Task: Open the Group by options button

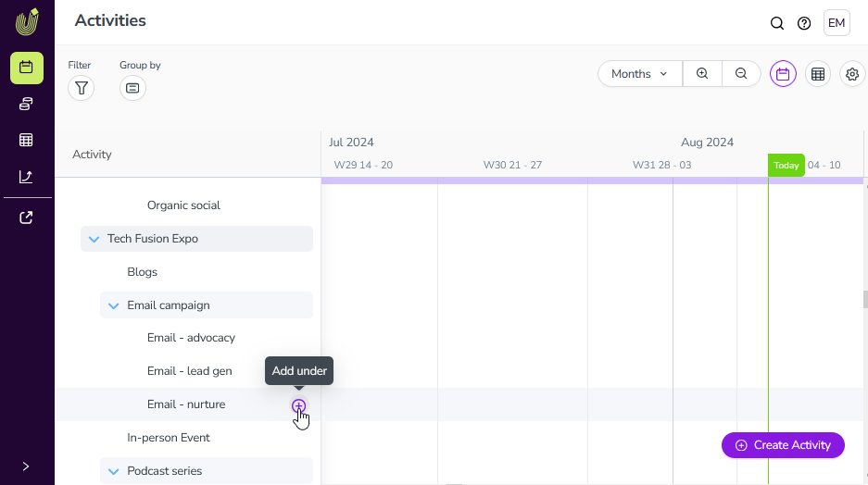Action: [x=132, y=88]
